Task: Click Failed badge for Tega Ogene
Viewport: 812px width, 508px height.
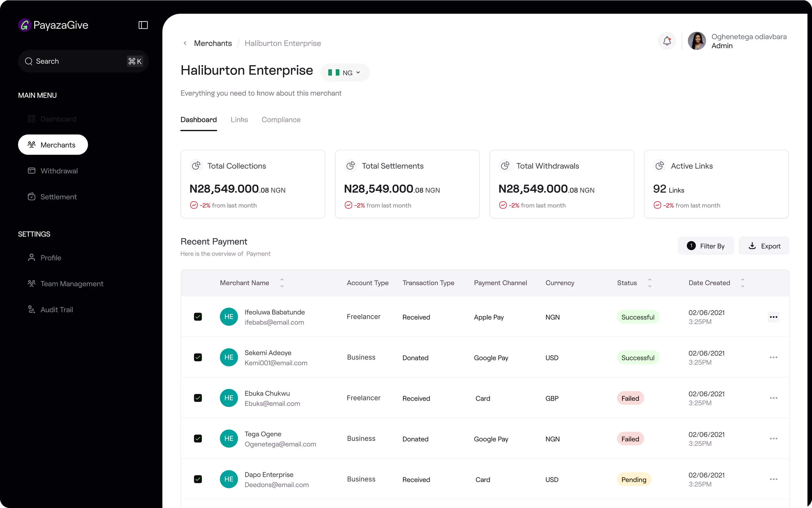Action: tap(630, 439)
